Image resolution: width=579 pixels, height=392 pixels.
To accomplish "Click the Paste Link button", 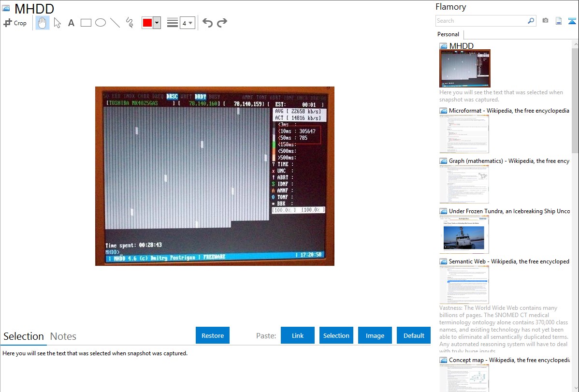I will click(x=298, y=335).
